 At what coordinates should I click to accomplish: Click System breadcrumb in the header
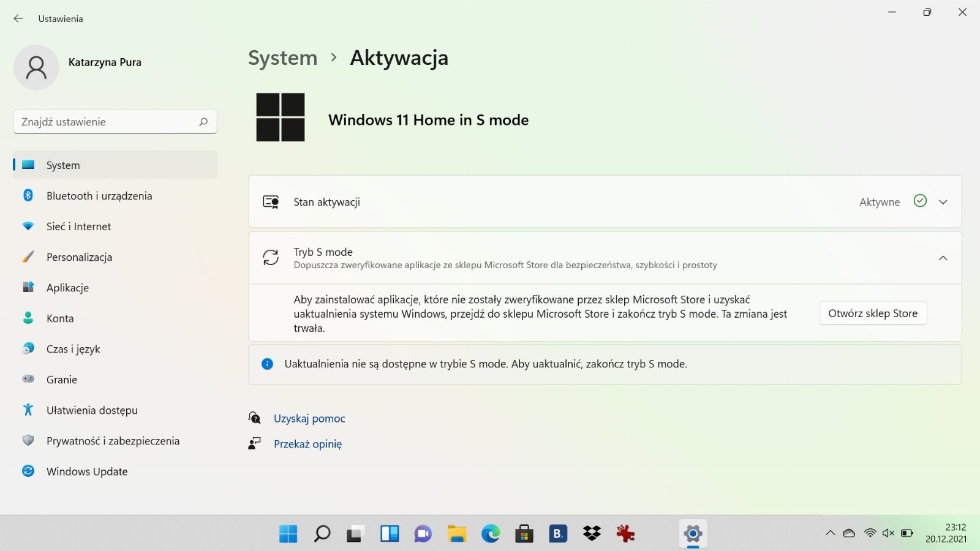[x=283, y=58]
